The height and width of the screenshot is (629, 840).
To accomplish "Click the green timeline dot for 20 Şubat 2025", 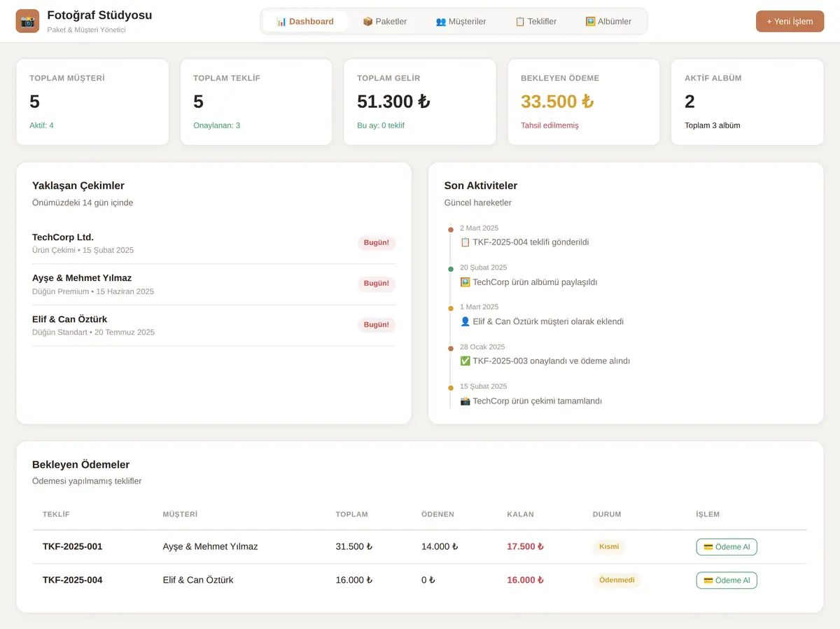I will point(451,269).
